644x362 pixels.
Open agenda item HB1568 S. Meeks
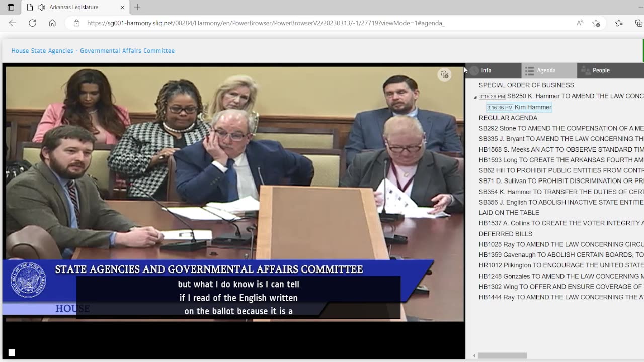(561, 150)
